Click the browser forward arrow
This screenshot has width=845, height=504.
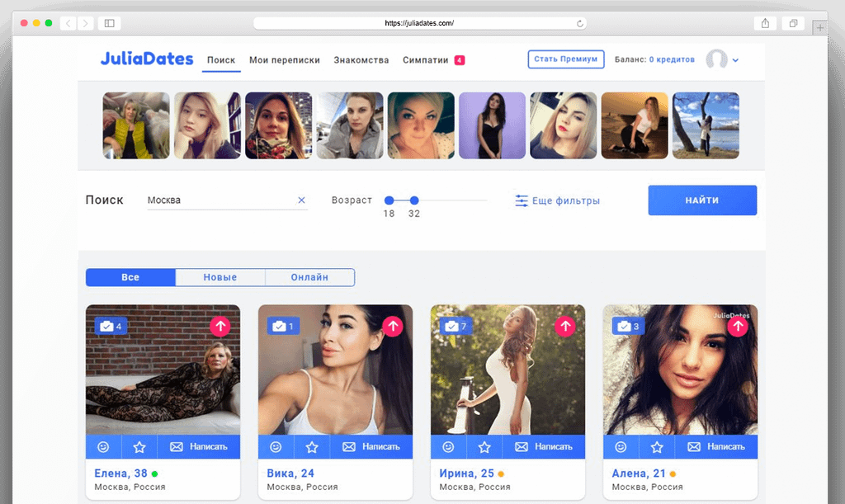[x=85, y=23]
